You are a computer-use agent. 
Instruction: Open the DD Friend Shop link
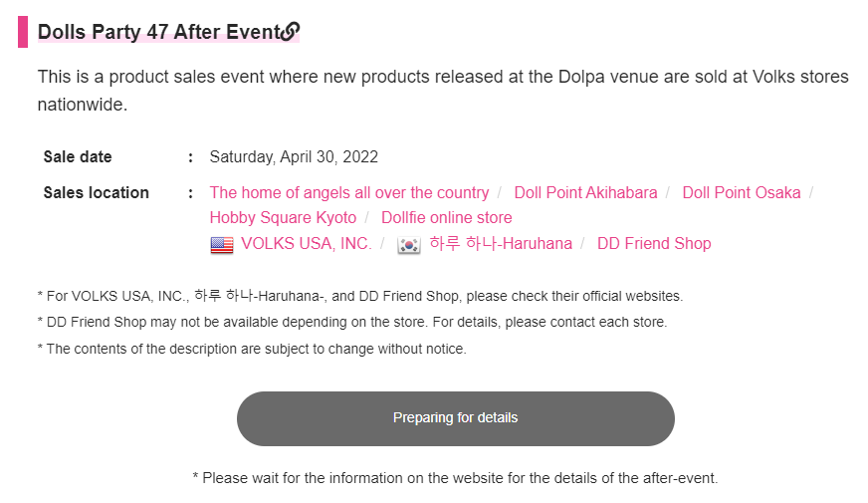[x=654, y=243]
